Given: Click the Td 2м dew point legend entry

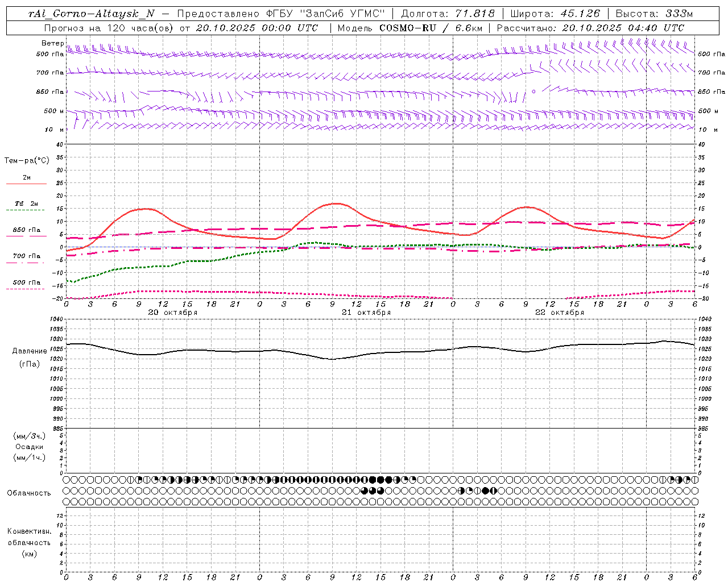Looking at the screenshot, I should 27,203.
